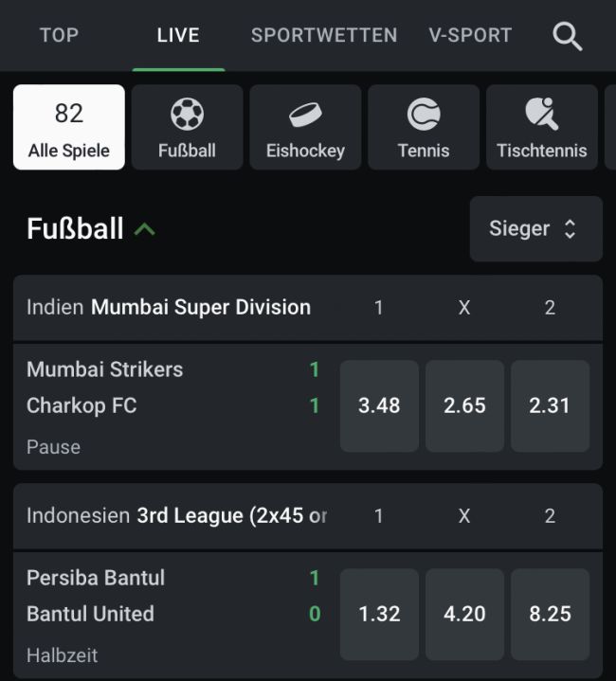
Task: Pick the draw odds 2.65
Action: [x=464, y=405]
